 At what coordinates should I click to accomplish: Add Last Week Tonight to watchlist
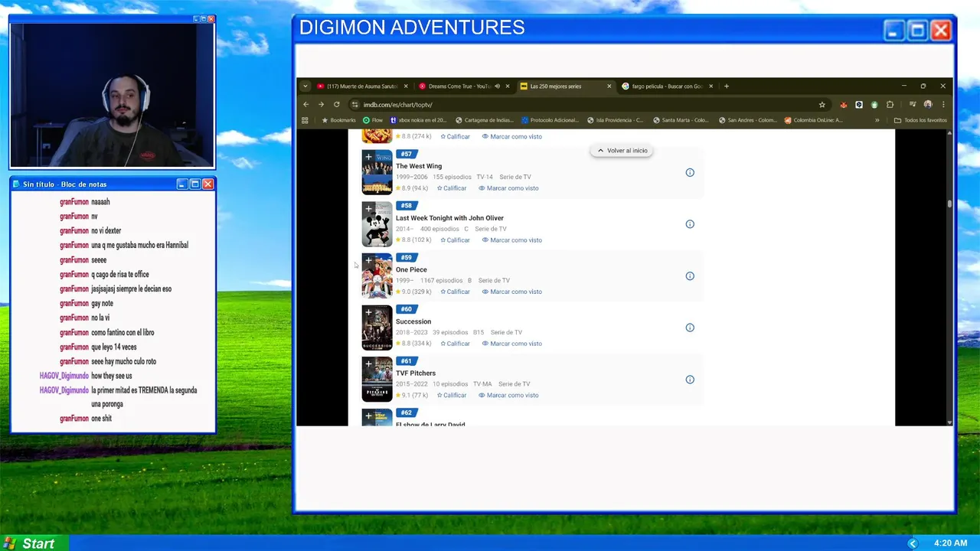pyautogui.click(x=368, y=208)
